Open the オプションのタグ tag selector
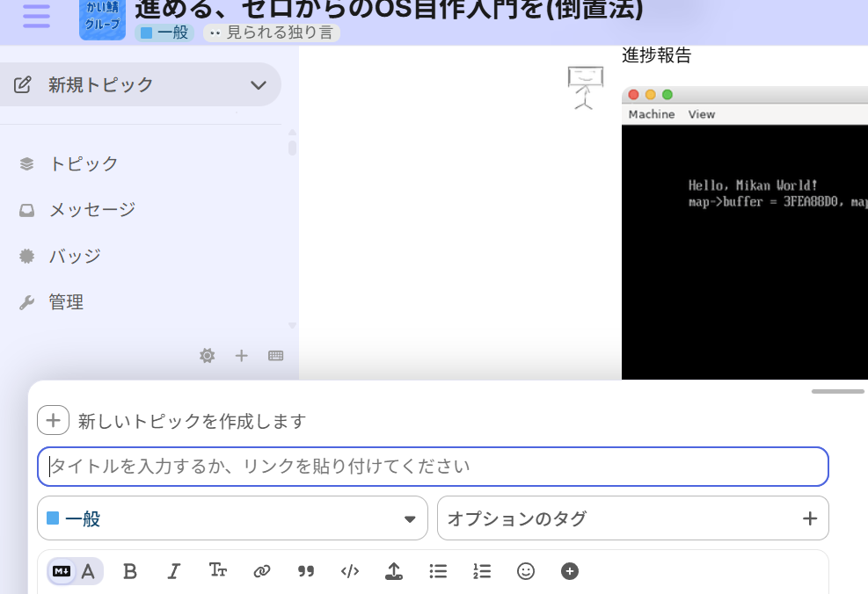The height and width of the screenshot is (594, 868). point(632,518)
